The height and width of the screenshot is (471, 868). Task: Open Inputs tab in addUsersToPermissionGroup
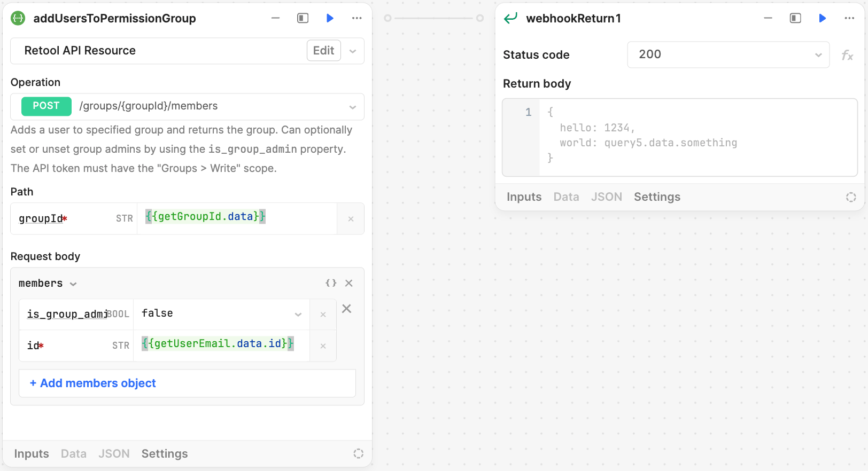[32, 454]
